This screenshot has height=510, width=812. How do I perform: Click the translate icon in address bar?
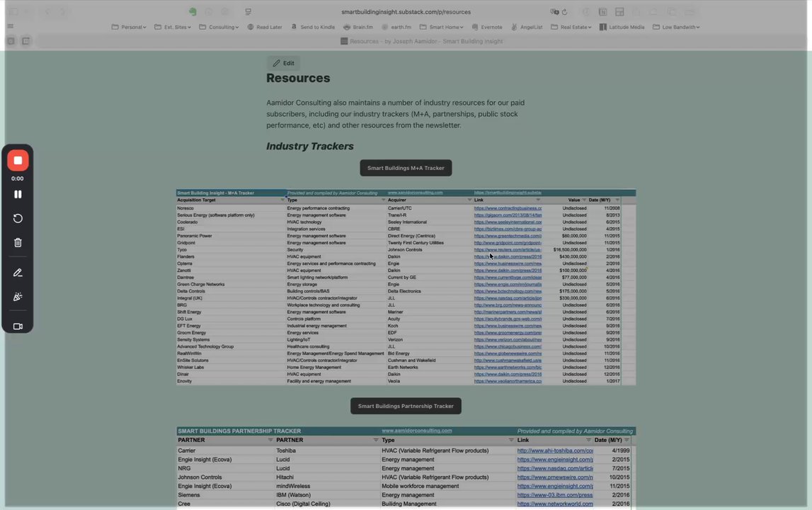click(554, 11)
